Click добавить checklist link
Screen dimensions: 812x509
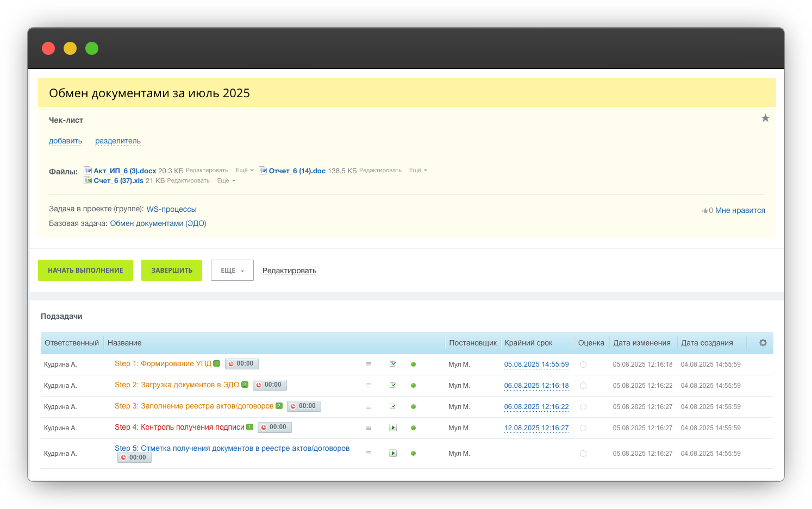(x=65, y=141)
